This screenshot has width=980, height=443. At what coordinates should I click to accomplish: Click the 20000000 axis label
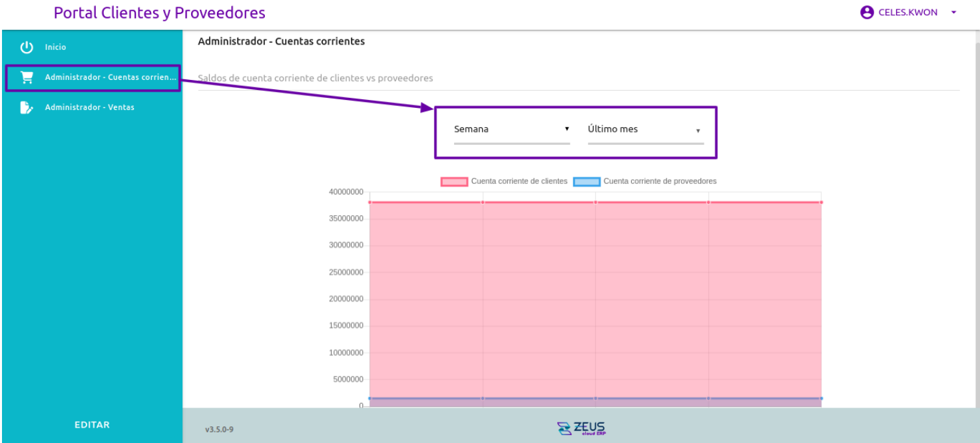click(346, 299)
